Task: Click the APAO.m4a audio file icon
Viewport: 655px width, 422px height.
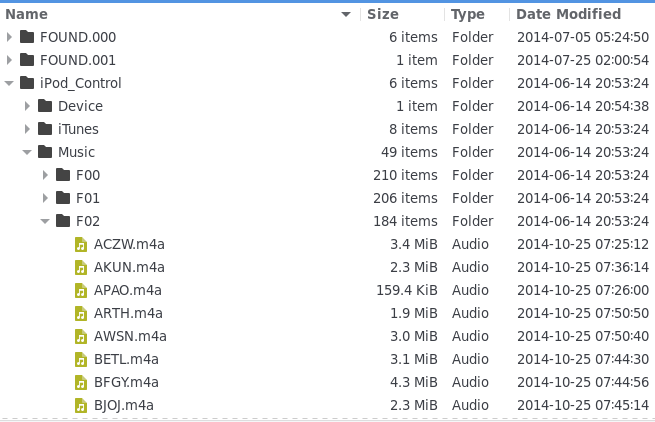Action: (81, 291)
